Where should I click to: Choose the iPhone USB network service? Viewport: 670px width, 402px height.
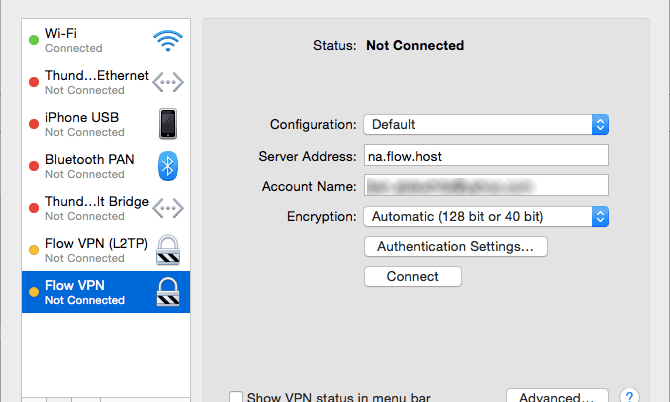[85, 124]
